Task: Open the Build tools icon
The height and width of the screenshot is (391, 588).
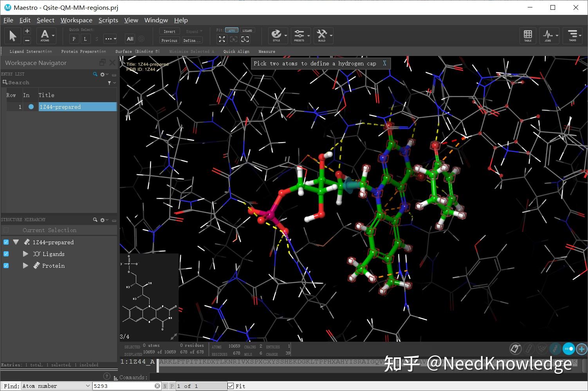Action: 323,35
